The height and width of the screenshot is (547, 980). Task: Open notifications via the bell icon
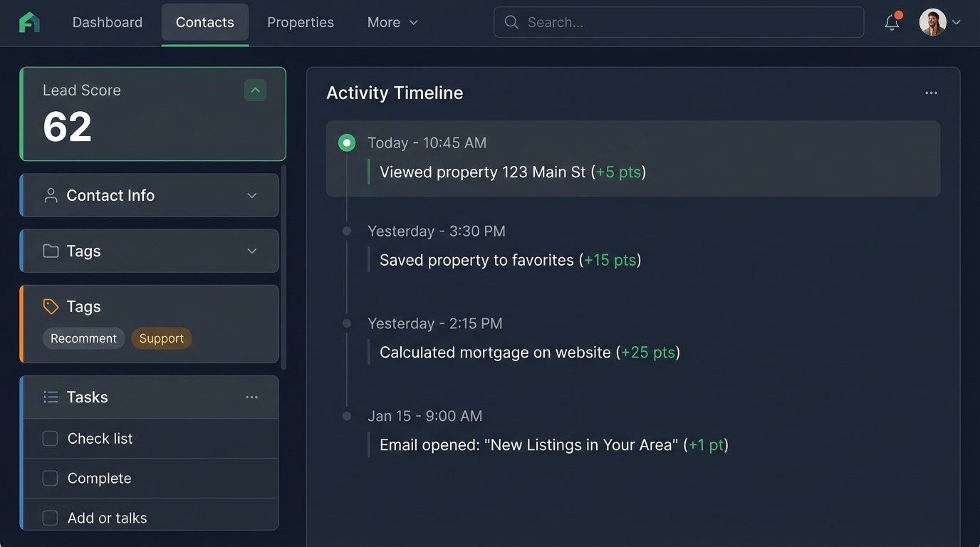[x=892, y=22]
